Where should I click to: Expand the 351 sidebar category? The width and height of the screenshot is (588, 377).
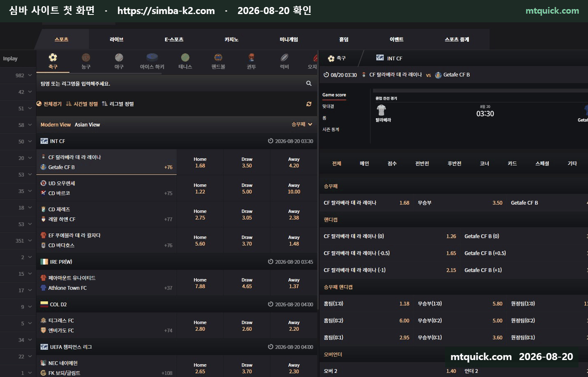tap(18, 241)
